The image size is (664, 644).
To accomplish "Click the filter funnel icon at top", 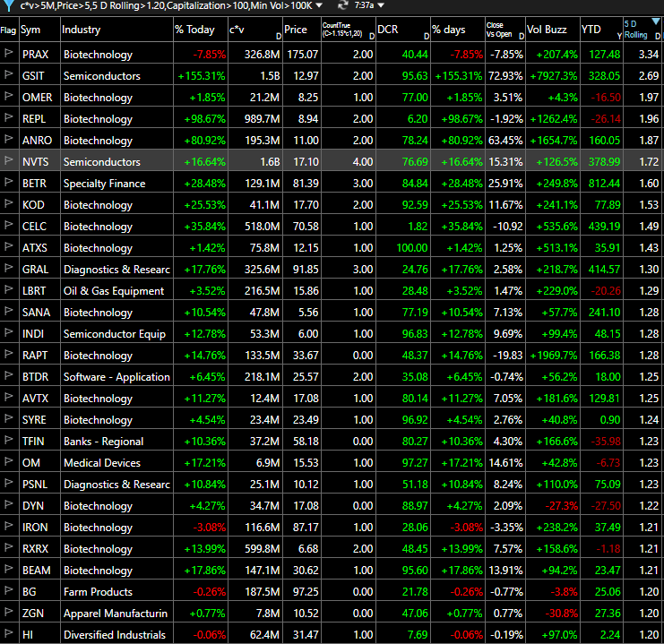I will (8, 5).
